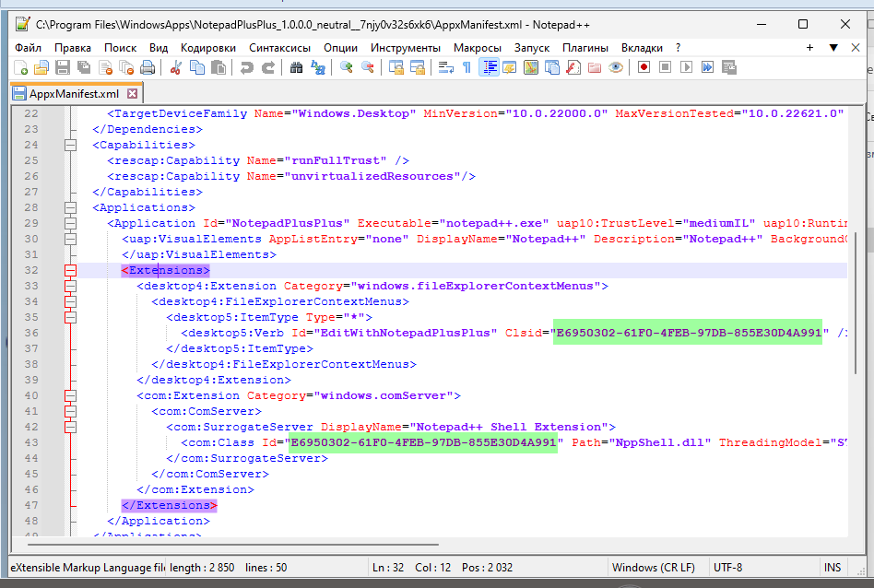Viewport: 874px width, 588px height.
Task: Collapse desktop4:Extension fold at line 33
Action: click(70, 286)
